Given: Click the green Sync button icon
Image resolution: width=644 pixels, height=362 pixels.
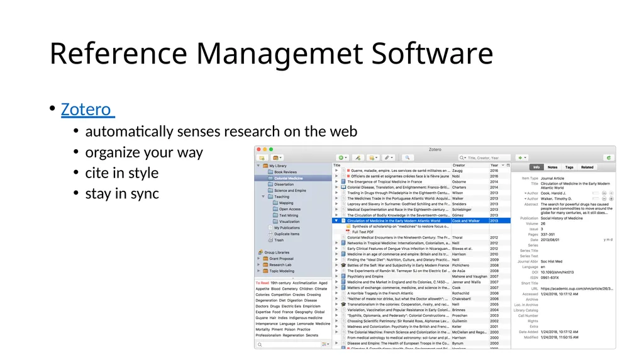Looking at the screenshot, I should [x=609, y=158].
